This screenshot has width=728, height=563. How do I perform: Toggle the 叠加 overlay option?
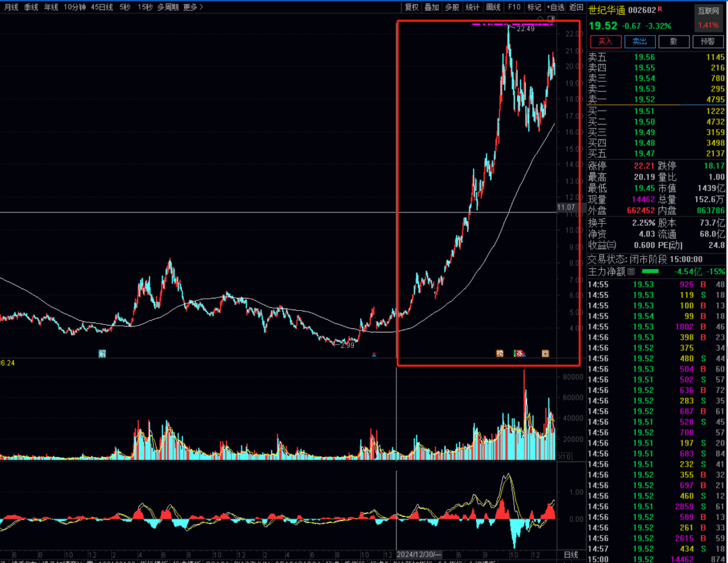[431, 7]
